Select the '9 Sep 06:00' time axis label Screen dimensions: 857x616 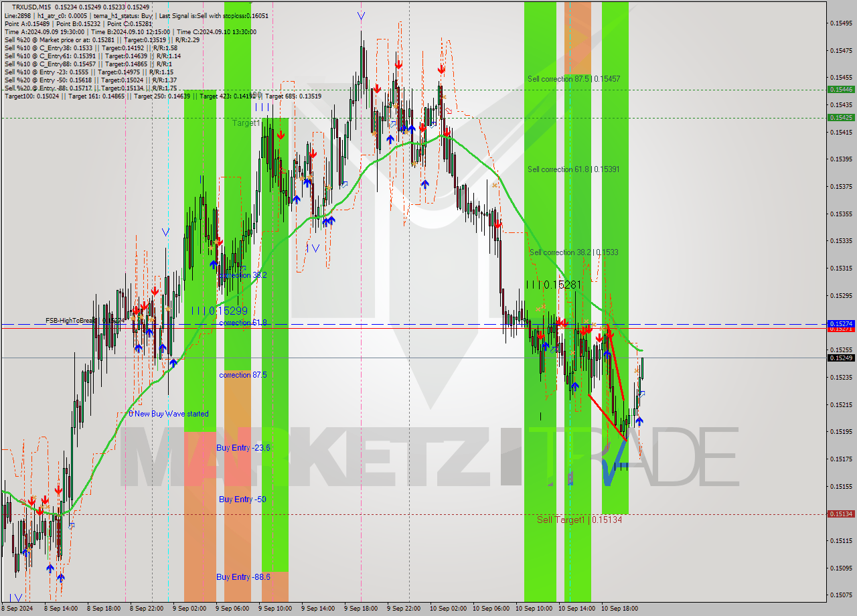coord(232,609)
